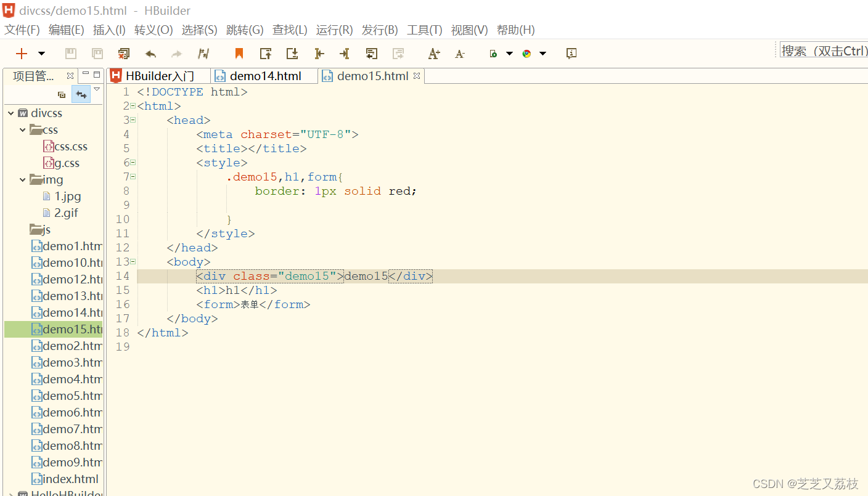The image size is (868, 496).
Task: Minimize the project manager panel
Action: (x=86, y=75)
